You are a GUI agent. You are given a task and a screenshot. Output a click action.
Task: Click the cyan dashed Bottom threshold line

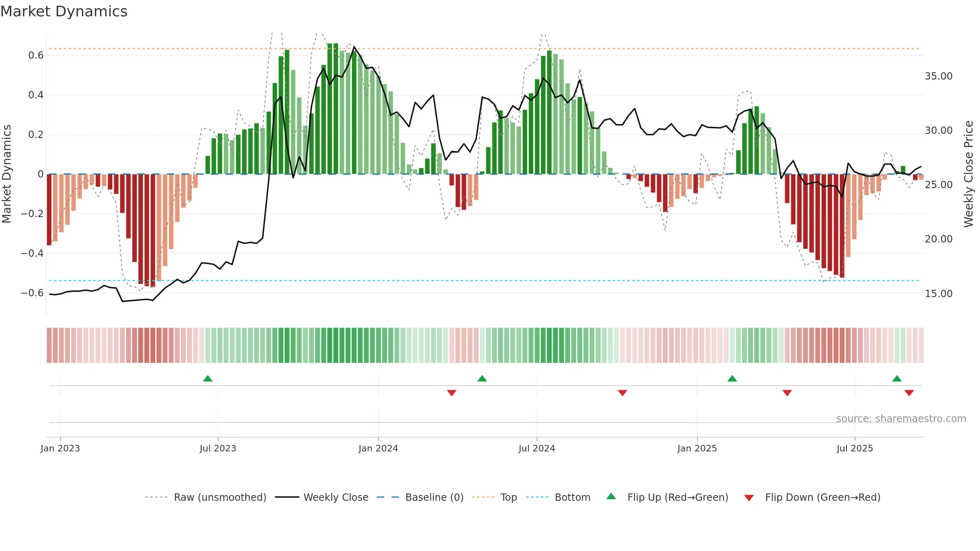tap(484, 280)
